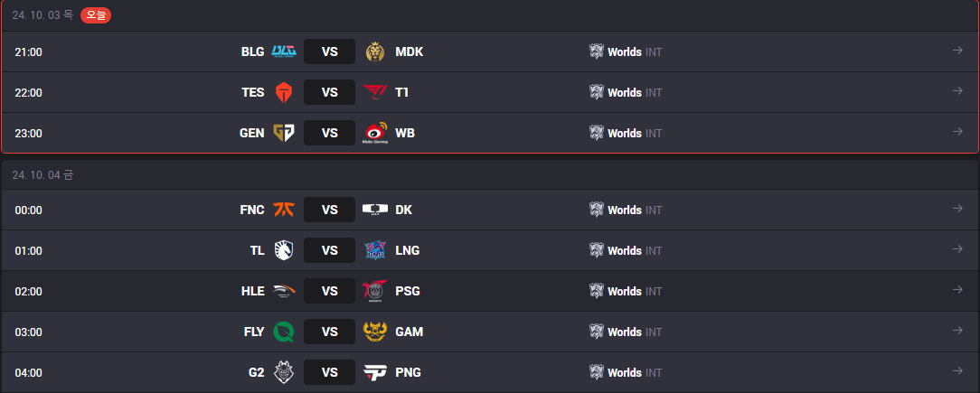
Task: Click the FlyQuest green logo
Action: pyautogui.click(x=284, y=332)
